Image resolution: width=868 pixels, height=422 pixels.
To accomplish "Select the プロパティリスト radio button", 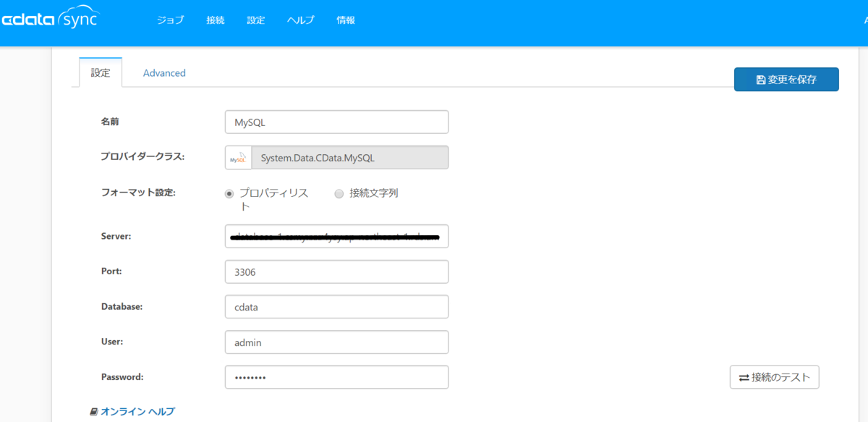I will [229, 193].
